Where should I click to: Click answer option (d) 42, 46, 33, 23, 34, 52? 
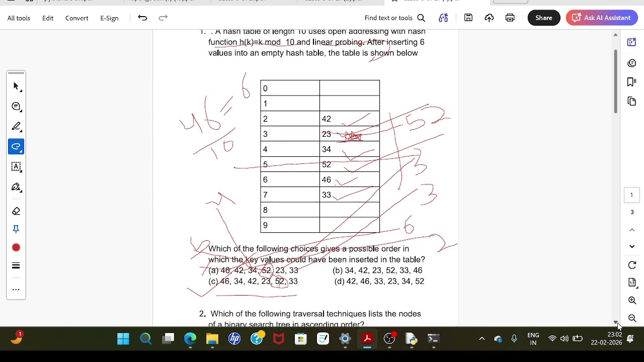379,282
